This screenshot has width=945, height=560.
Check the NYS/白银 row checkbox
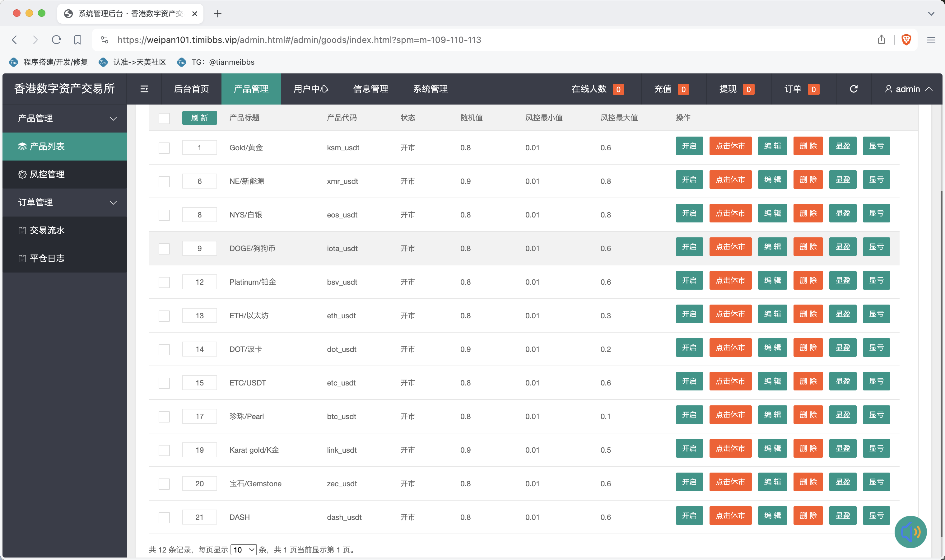(x=164, y=215)
